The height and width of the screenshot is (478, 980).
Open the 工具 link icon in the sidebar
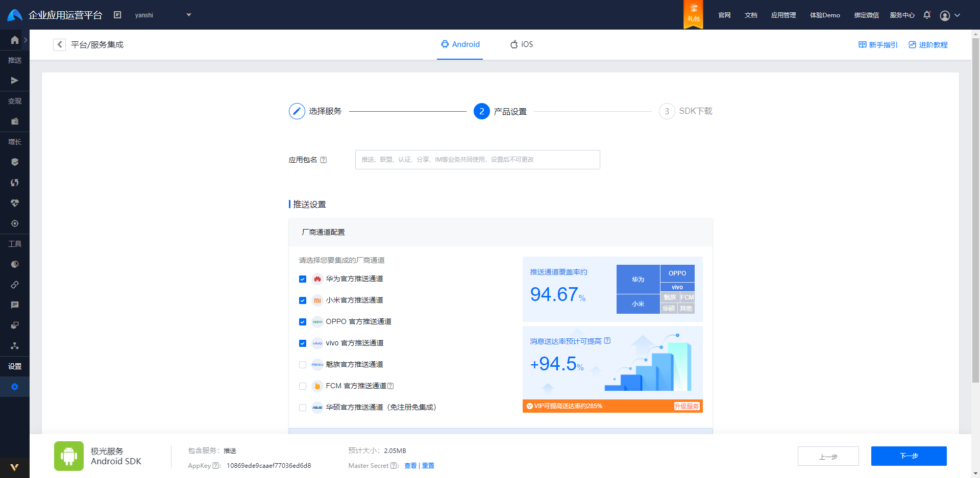(x=15, y=285)
